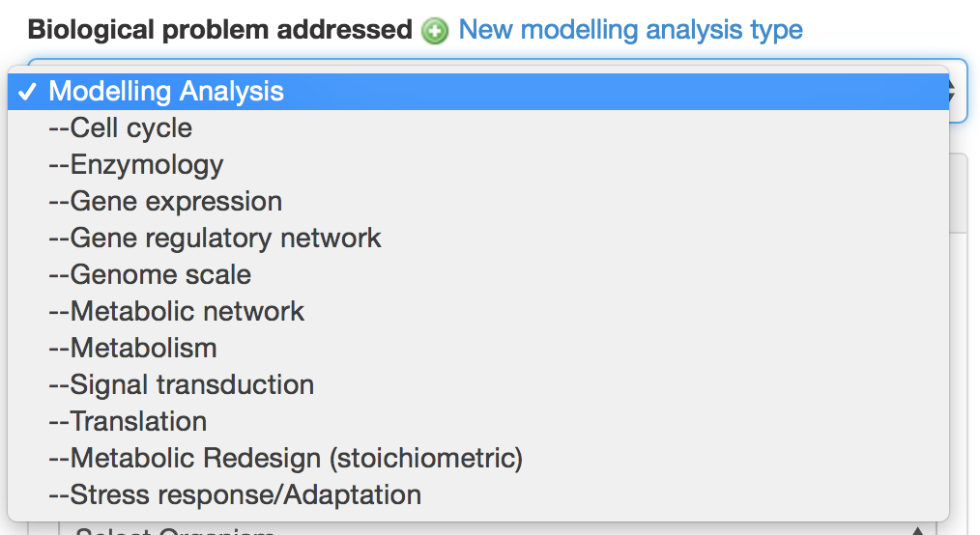
Task: Click the checkmark next to Modelling Analysis
Action: click(28, 92)
